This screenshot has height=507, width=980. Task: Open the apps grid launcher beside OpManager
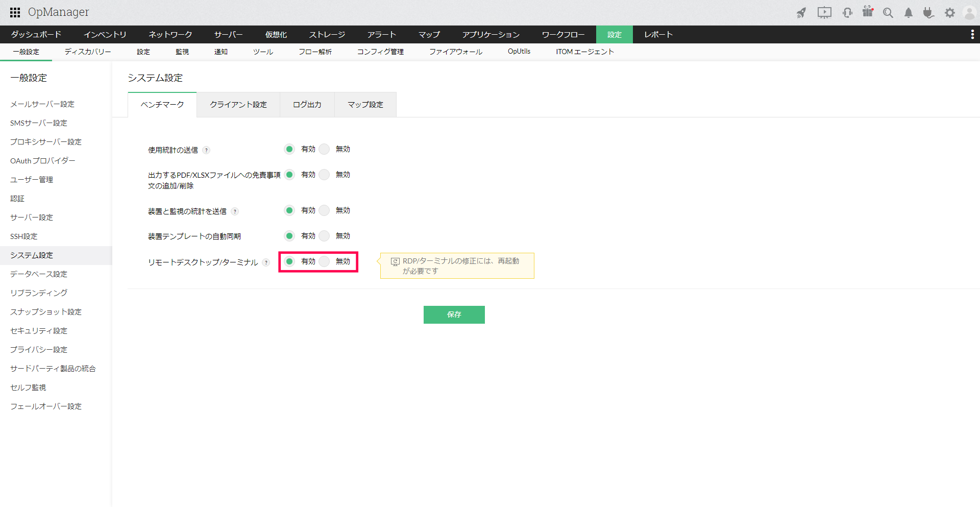pos(15,12)
